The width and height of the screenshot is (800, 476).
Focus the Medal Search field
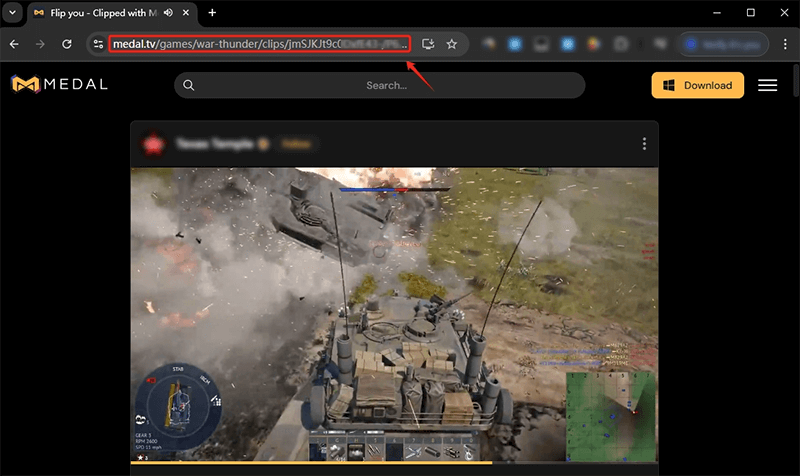380,85
